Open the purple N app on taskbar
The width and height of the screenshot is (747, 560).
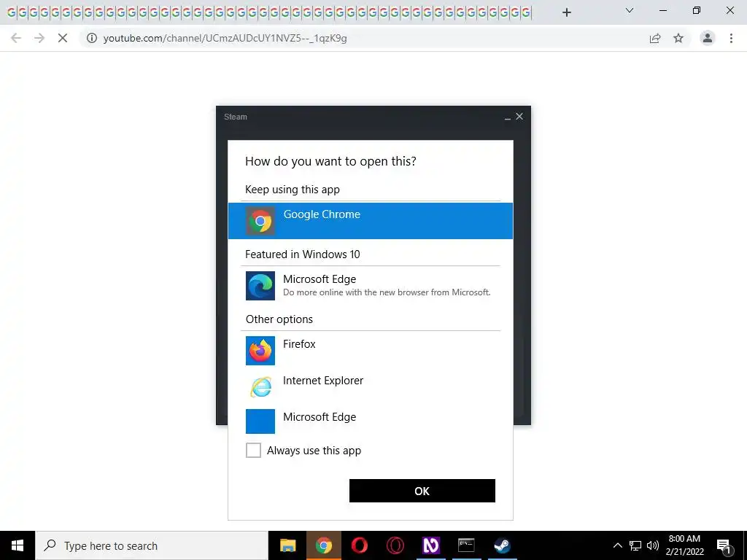430,545
